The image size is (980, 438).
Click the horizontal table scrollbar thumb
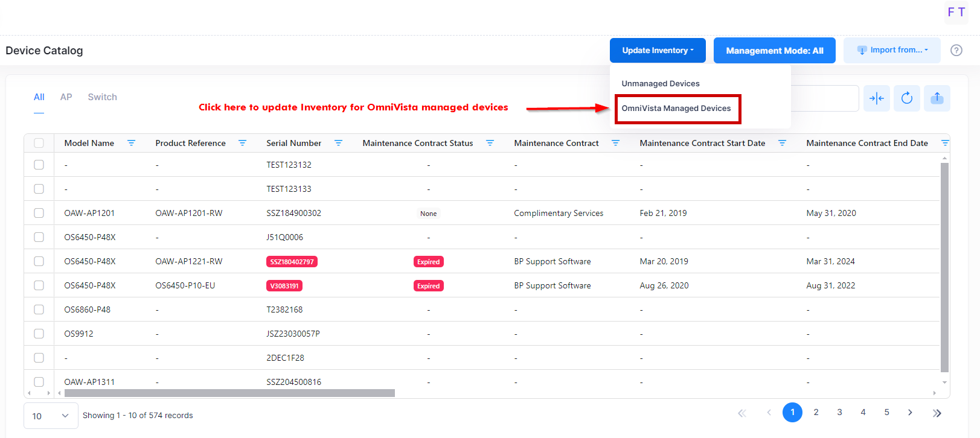(x=229, y=393)
